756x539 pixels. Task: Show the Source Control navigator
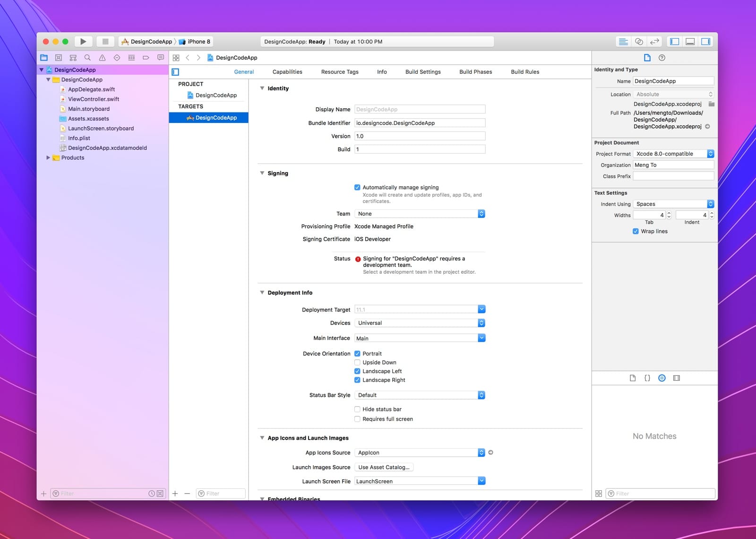click(x=59, y=58)
